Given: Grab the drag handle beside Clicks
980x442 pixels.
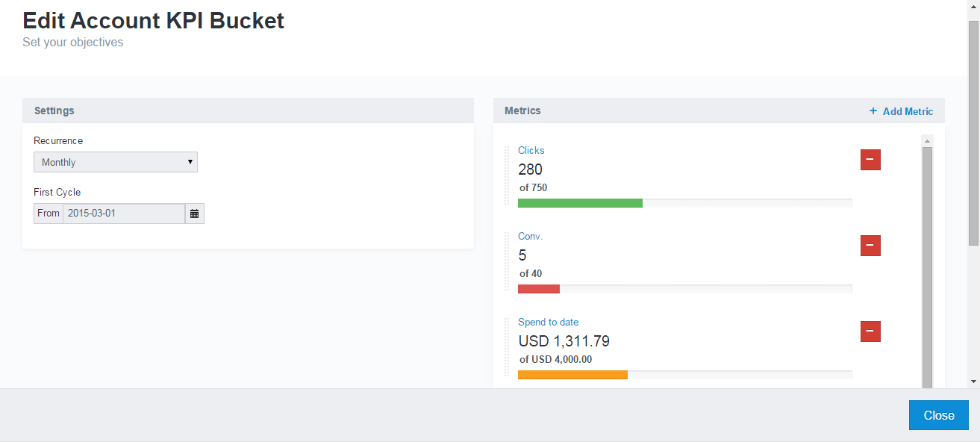Looking at the screenshot, I should tap(508, 175).
